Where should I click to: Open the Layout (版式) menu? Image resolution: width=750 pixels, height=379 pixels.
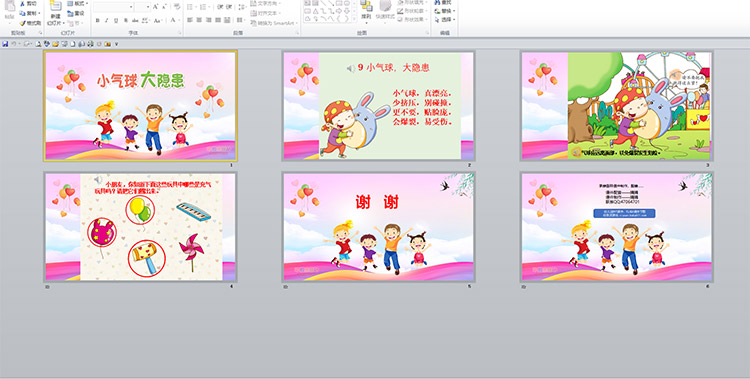tap(77, 3)
